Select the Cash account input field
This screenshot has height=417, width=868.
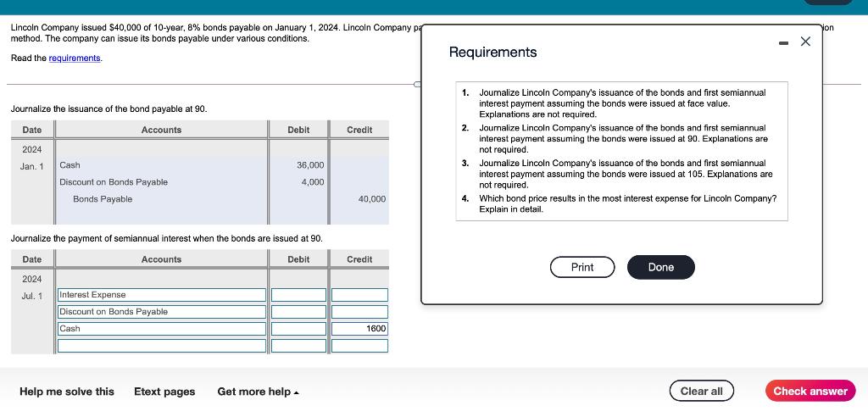pos(162,329)
